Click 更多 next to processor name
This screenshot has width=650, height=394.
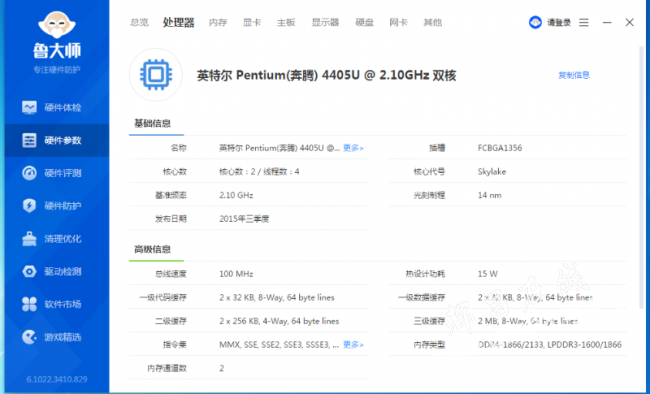[353, 148]
